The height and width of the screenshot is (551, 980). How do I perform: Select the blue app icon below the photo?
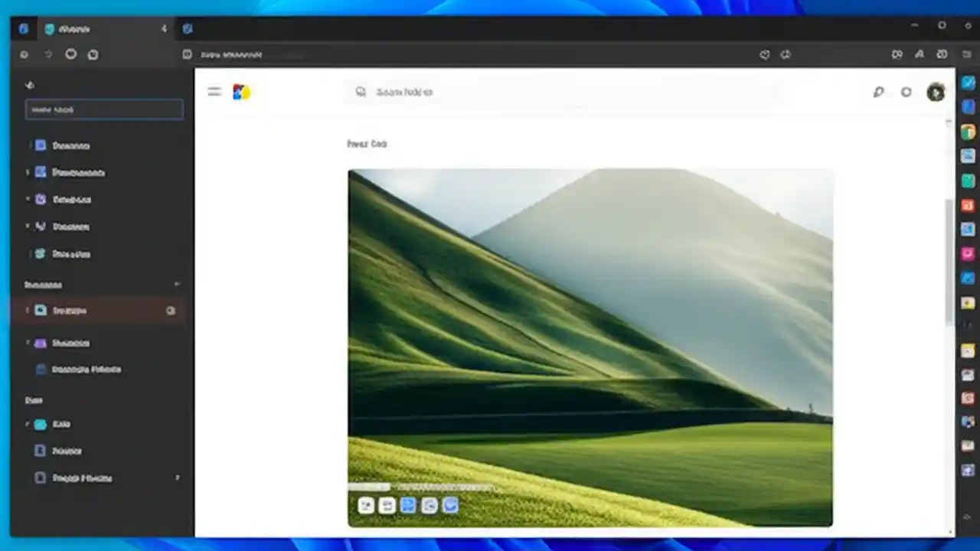[x=408, y=505]
